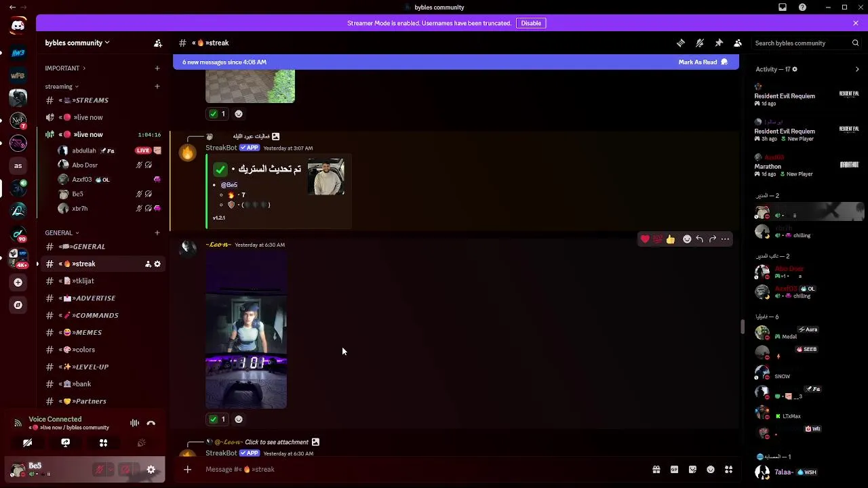The width and height of the screenshot is (868, 488).
Task: Open the ADVERTISE channel
Action: pos(102,298)
